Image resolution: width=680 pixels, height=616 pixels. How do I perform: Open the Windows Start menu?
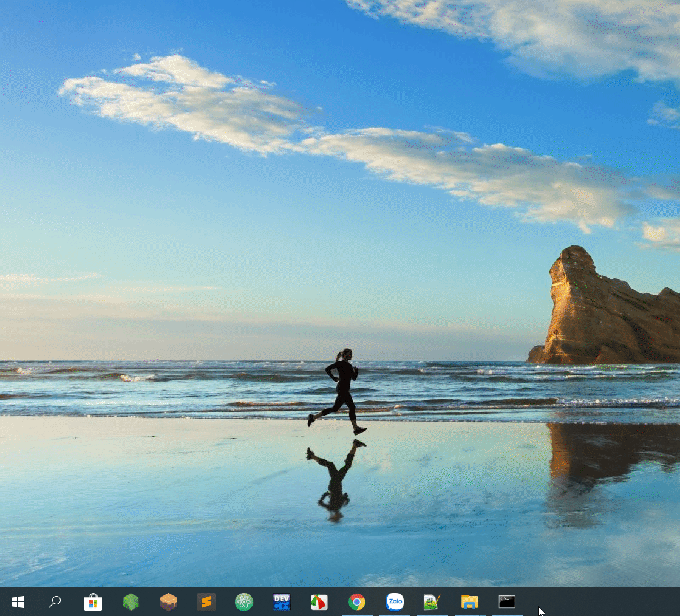18,601
